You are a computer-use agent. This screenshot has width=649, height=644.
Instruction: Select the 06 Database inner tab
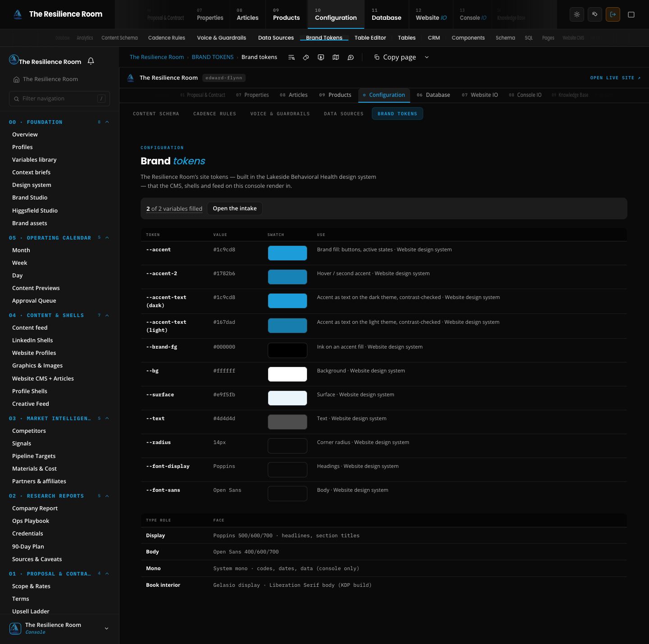(x=433, y=95)
